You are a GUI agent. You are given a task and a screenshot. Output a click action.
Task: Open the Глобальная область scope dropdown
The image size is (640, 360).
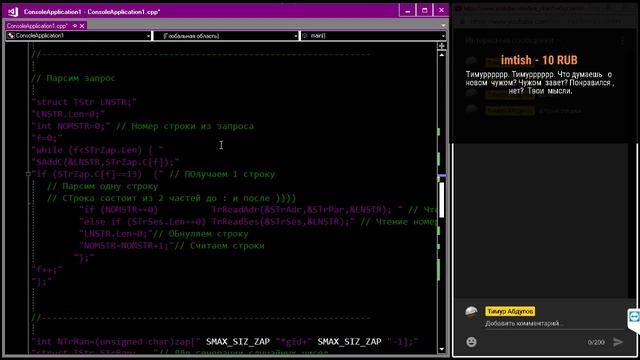227,36
